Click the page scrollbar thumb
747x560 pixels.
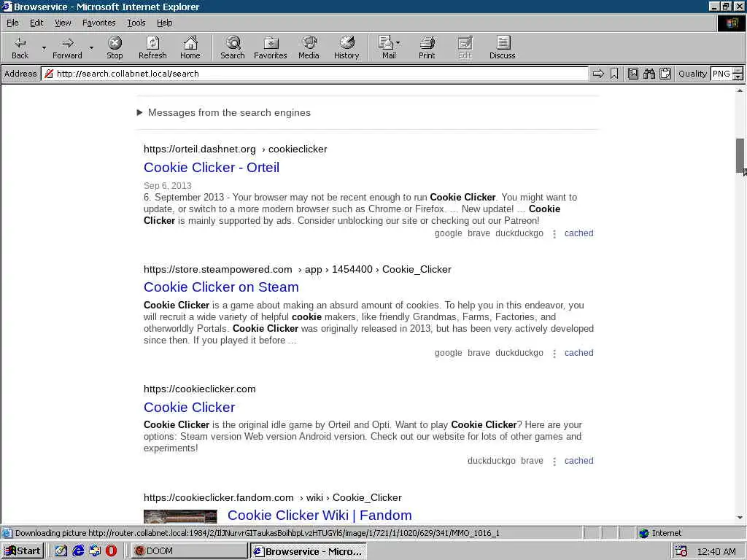coord(740,156)
